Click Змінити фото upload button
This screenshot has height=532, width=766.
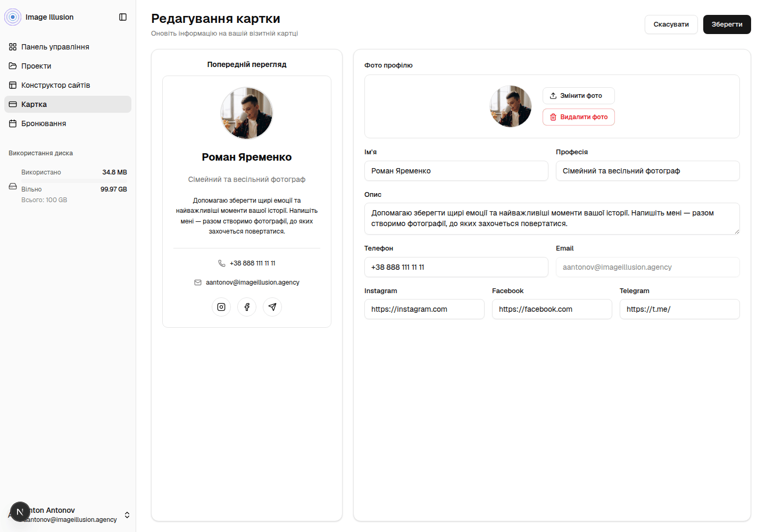[579, 96]
